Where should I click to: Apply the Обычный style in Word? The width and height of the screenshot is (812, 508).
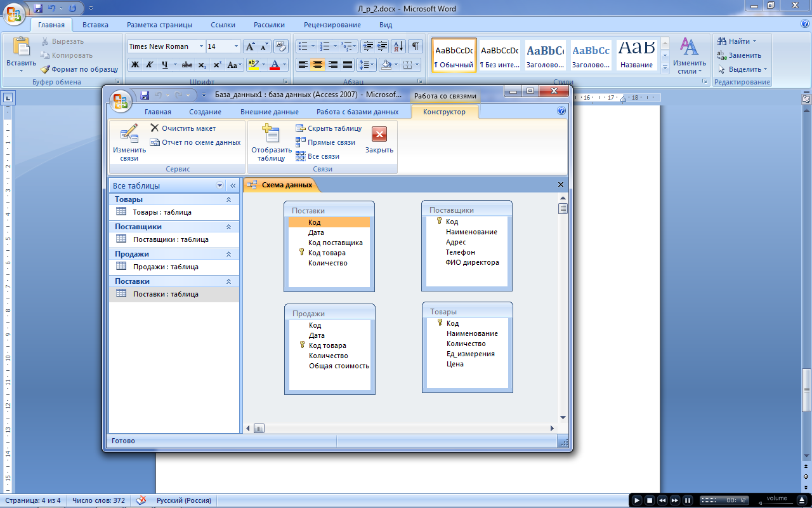[454, 56]
